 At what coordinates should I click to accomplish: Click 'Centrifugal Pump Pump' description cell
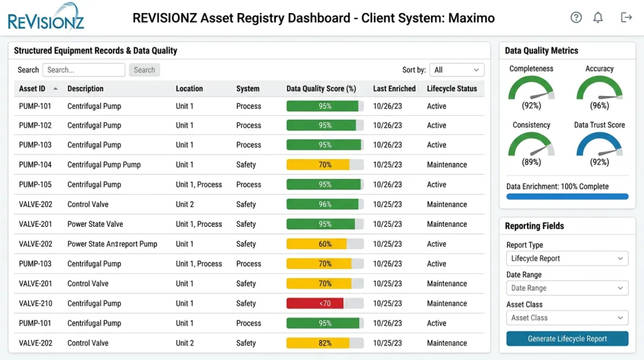(104, 165)
